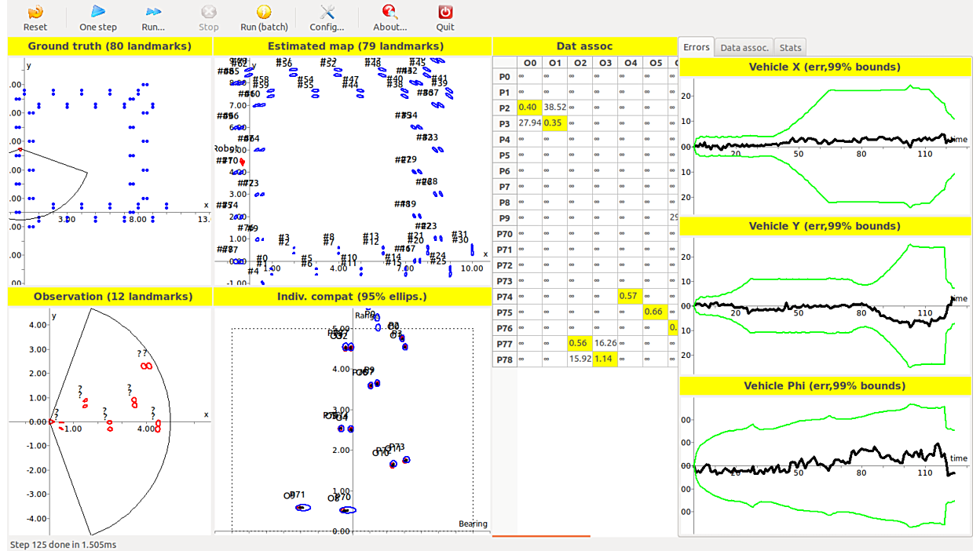Click the O3 column header

tap(605, 63)
